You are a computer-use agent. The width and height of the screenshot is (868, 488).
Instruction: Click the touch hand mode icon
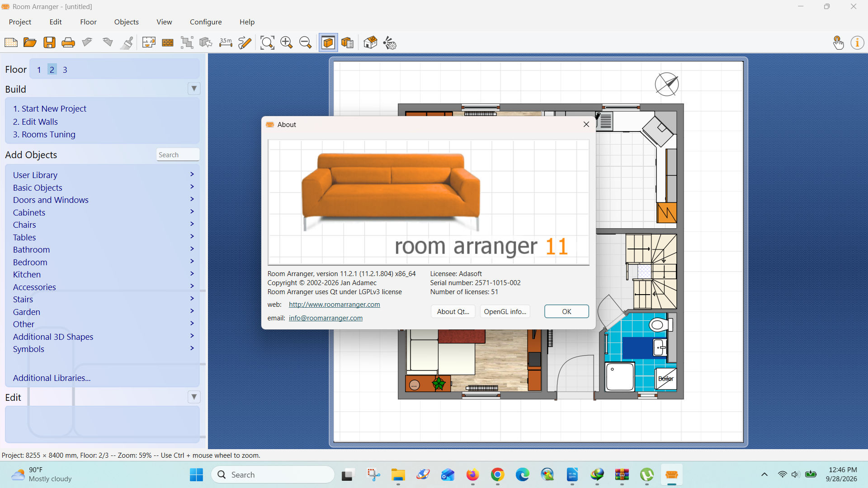(x=838, y=43)
